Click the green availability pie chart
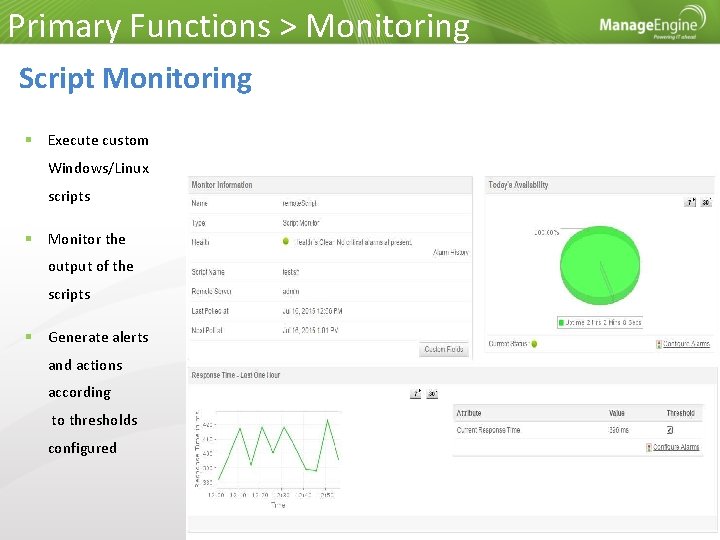720x540 pixels. tap(600, 265)
